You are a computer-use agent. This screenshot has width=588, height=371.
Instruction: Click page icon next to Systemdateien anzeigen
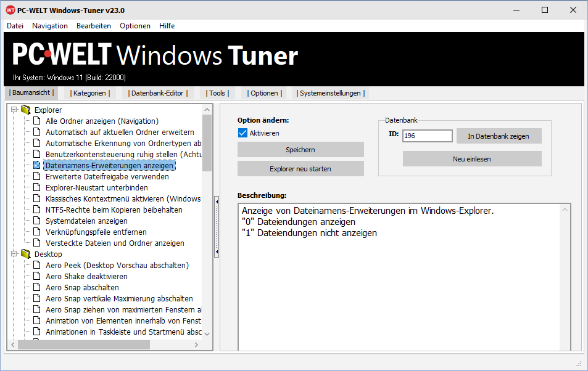(36, 221)
